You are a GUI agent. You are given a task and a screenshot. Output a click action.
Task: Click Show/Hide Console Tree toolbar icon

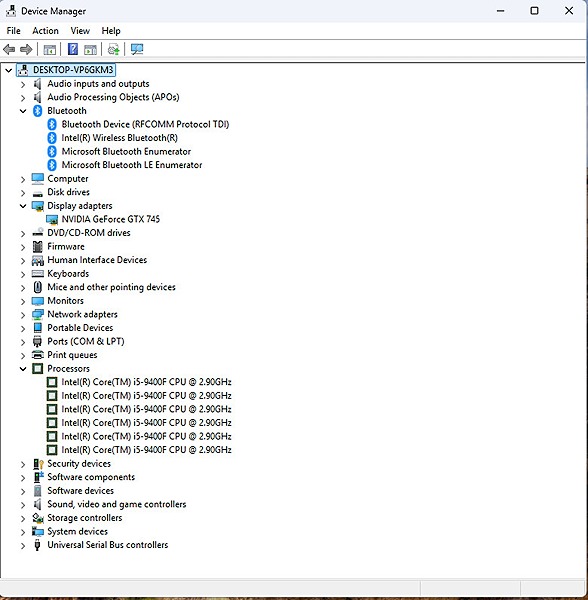[50, 49]
